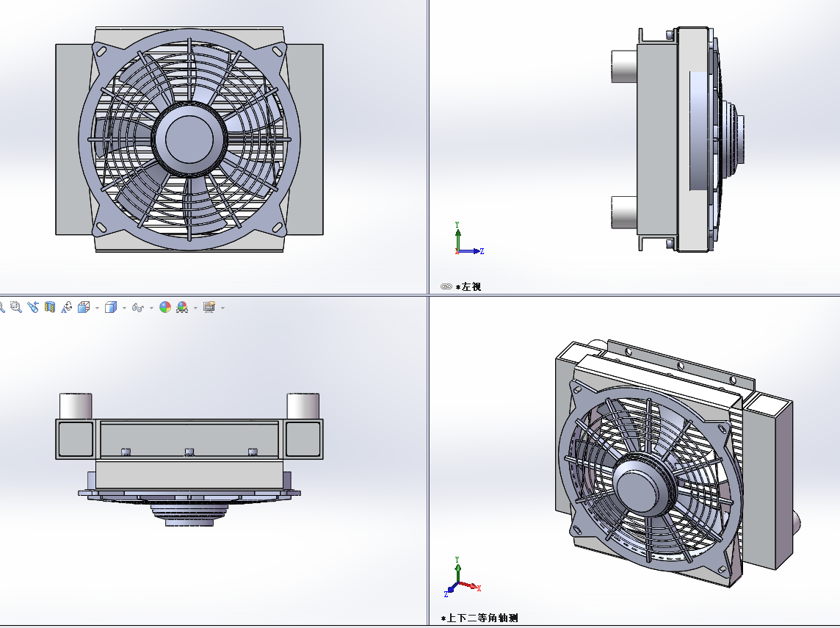Expand the View Settings dropdown arrow
840x628 pixels.
click(223, 308)
